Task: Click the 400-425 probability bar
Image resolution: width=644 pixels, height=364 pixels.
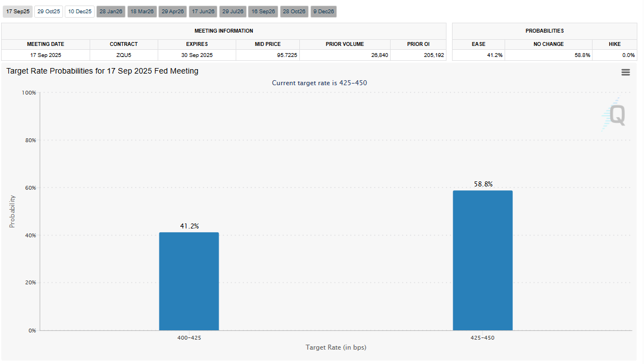Action: click(x=189, y=281)
